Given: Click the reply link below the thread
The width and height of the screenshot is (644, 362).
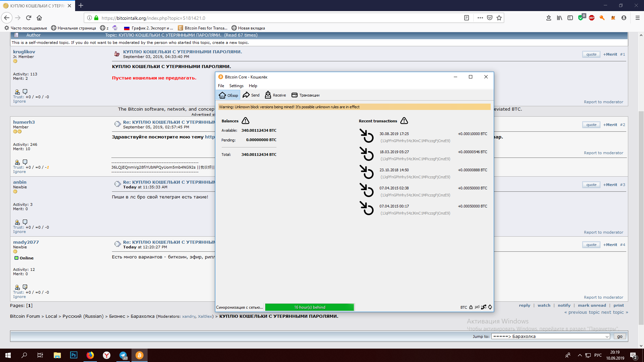Looking at the screenshot, I should 525,305.
